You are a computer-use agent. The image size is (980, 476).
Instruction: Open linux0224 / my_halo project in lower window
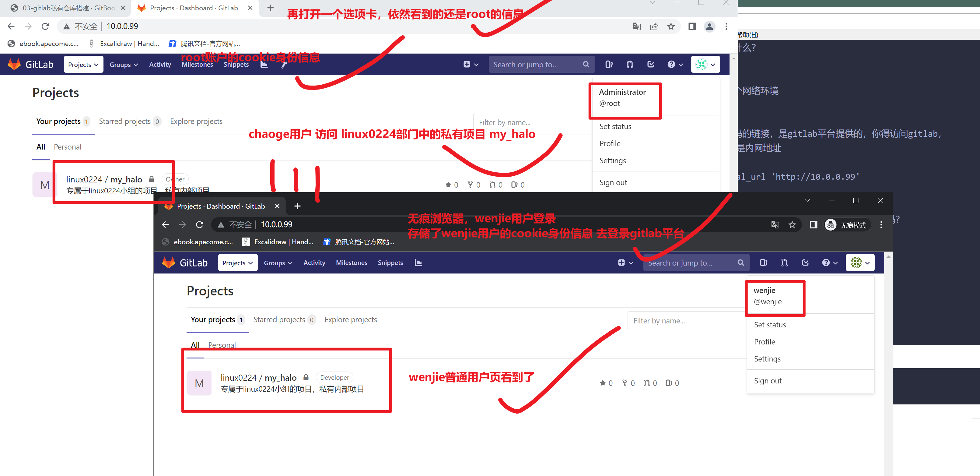(x=280, y=377)
